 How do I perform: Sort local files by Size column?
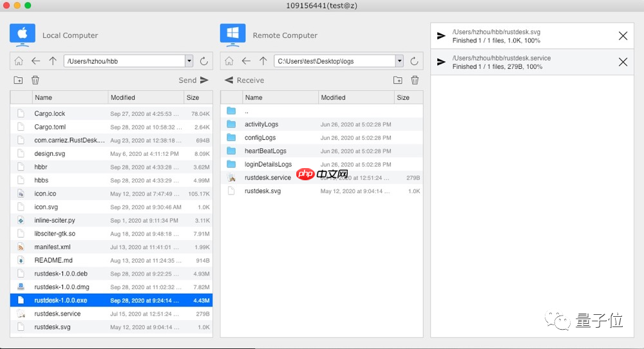coord(198,97)
